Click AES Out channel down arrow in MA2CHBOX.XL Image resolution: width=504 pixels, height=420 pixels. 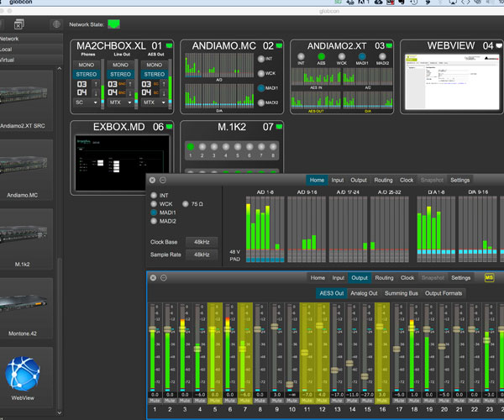[164, 93]
